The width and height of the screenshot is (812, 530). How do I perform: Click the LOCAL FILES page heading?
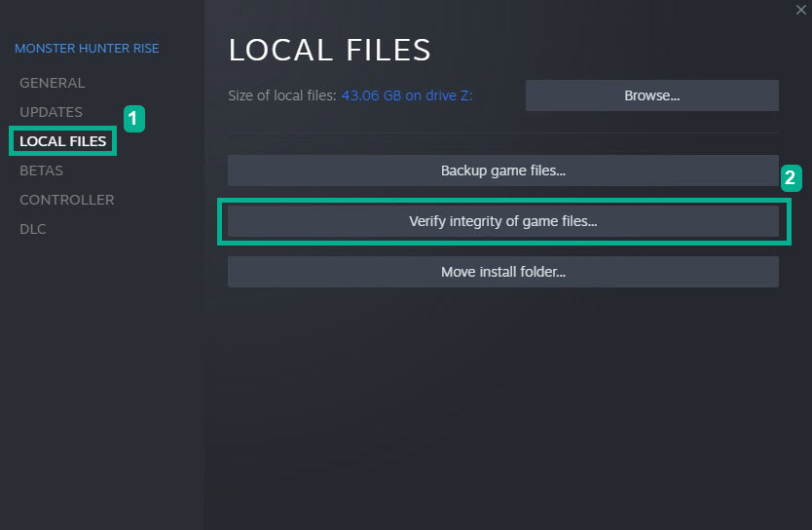[329, 51]
